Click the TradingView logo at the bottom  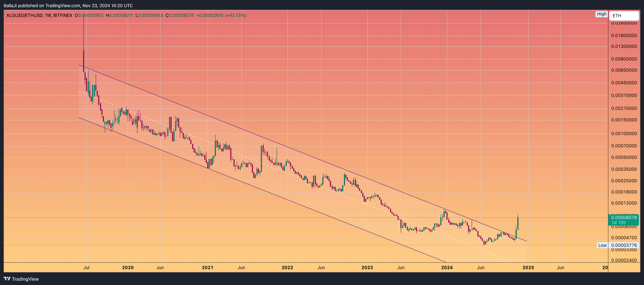(21, 279)
